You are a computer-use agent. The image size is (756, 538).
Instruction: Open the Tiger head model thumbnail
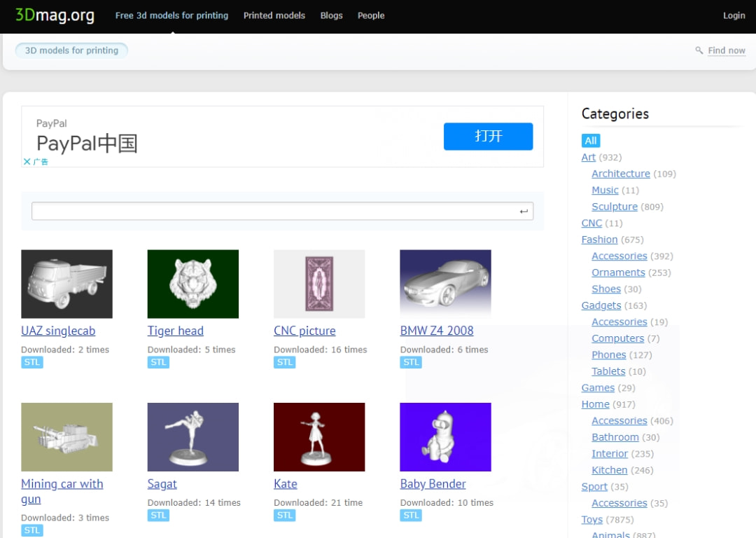pos(192,284)
